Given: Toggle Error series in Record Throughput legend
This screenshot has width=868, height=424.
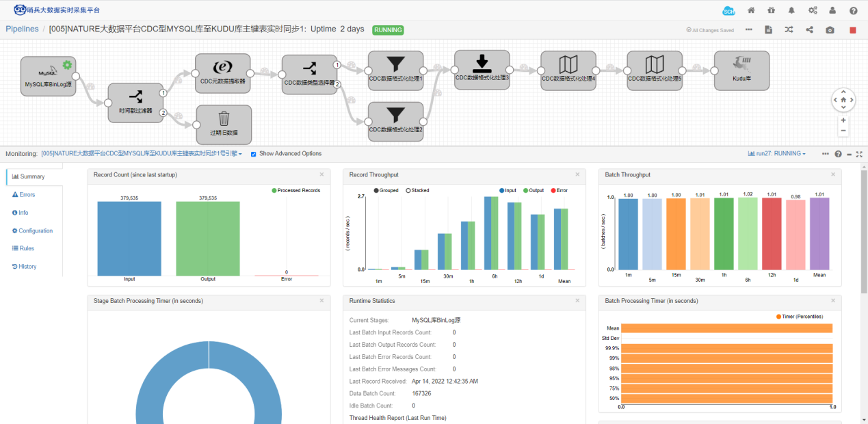Looking at the screenshot, I should (x=560, y=191).
